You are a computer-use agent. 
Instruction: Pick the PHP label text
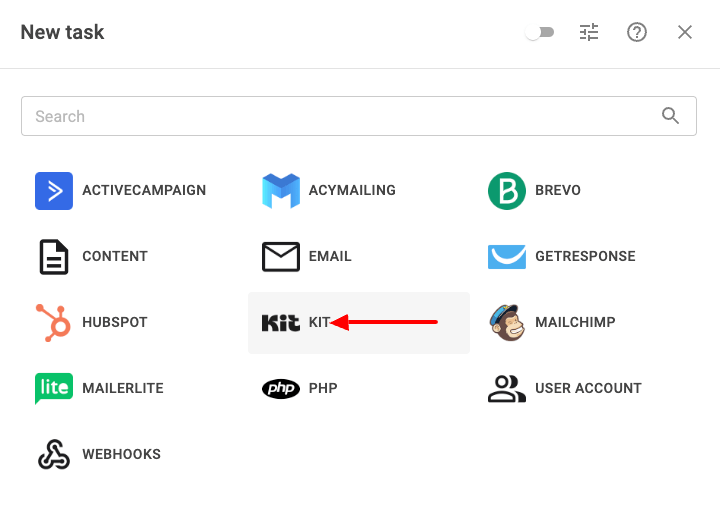click(323, 389)
